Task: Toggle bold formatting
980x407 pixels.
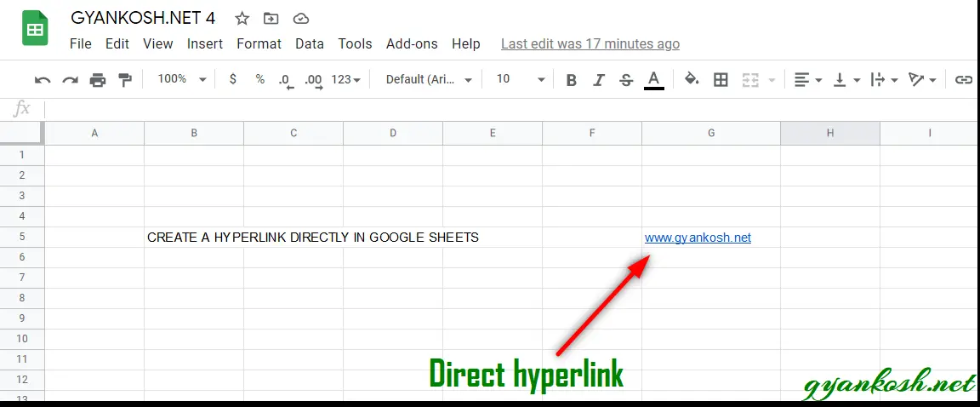Action: click(x=571, y=80)
